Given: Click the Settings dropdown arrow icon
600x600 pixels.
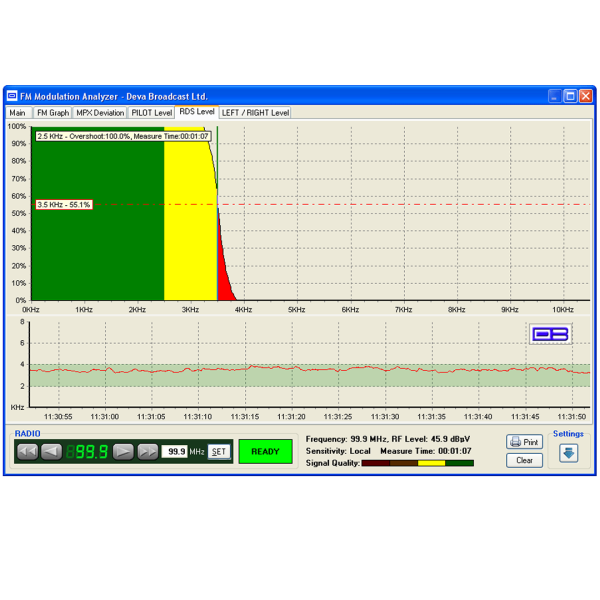Looking at the screenshot, I should click(569, 453).
